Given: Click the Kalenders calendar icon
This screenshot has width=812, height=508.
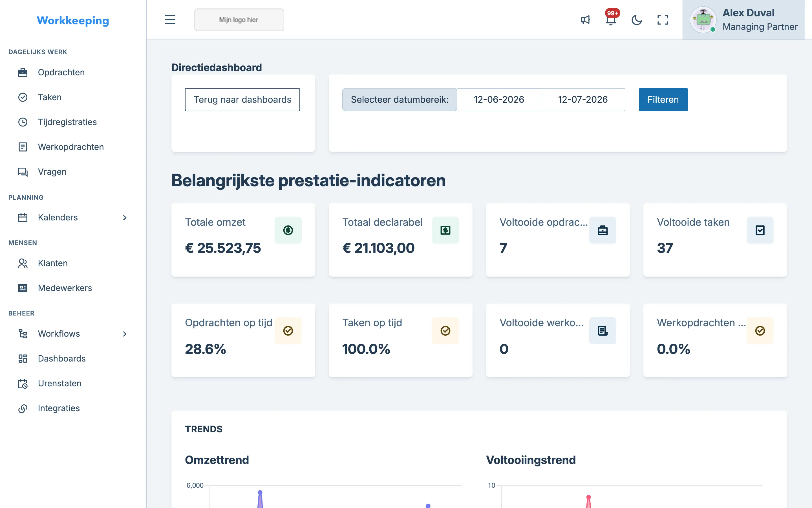Looking at the screenshot, I should [x=23, y=217].
